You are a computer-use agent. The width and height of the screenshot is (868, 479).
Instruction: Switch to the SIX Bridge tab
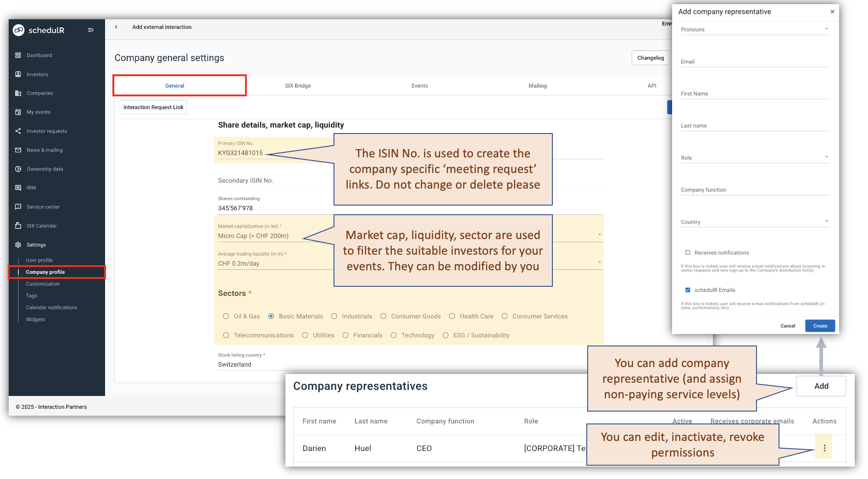click(297, 85)
